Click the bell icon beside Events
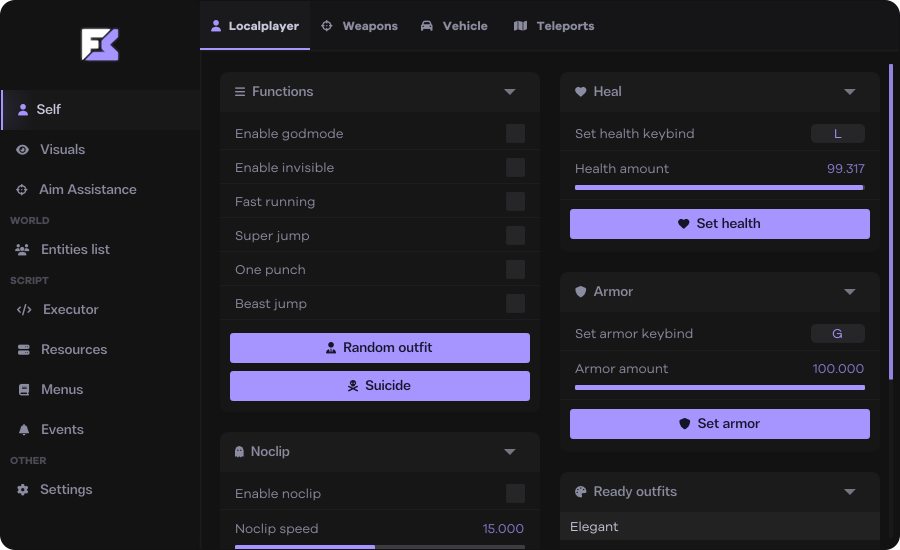900x550 pixels. pos(23,430)
